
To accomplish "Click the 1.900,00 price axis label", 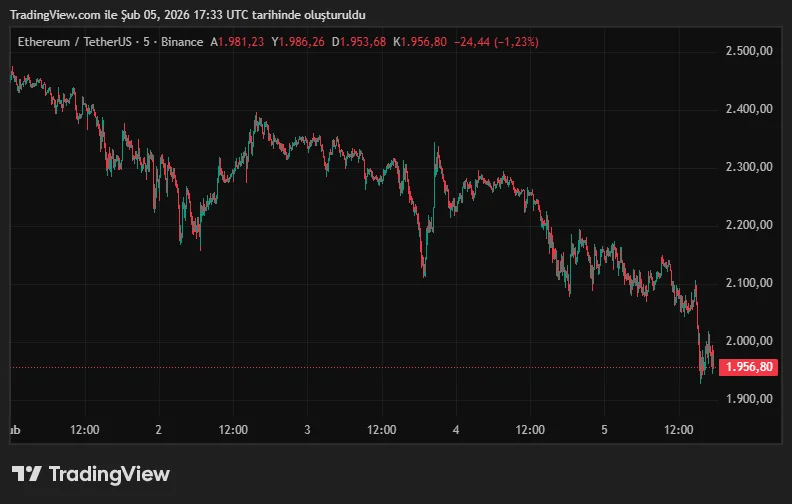I will pyautogui.click(x=748, y=399).
